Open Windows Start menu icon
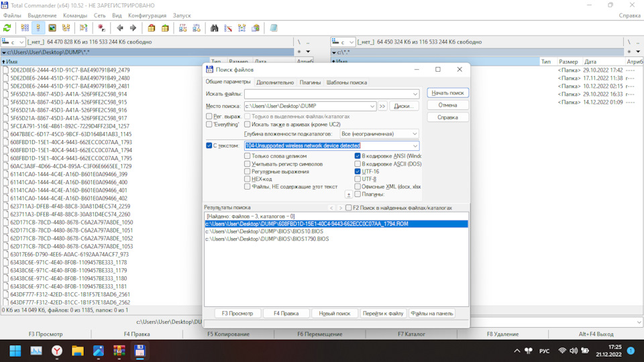The height and width of the screenshot is (362, 644). pos(15,351)
